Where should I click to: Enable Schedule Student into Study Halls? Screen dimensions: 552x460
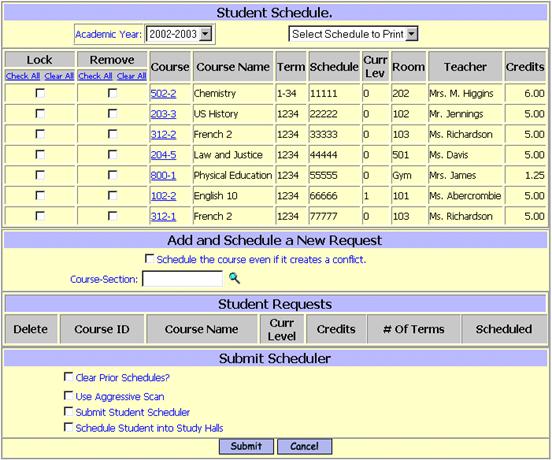tap(68, 427)
